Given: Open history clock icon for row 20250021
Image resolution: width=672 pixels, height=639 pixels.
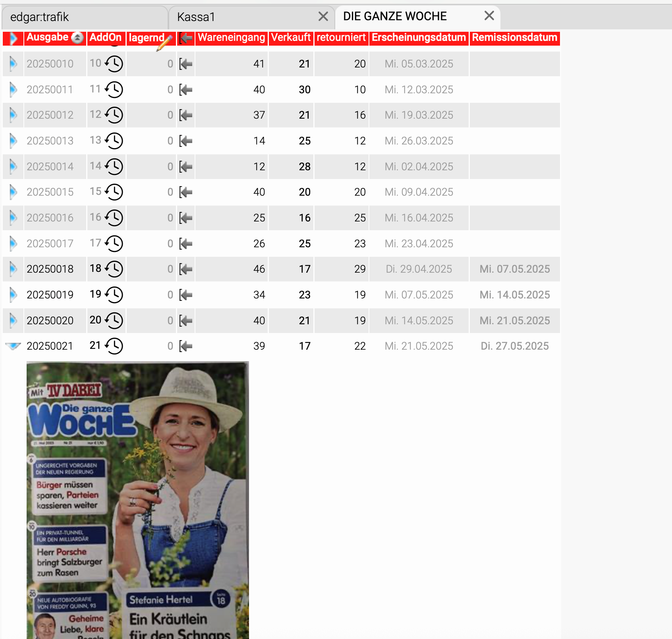Looking at the screenshot, I should point(114,346).
